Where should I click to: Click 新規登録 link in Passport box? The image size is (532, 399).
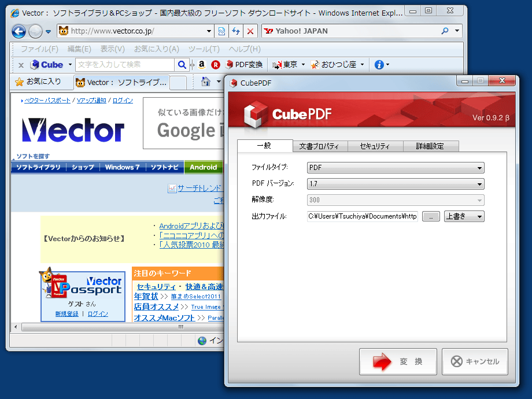(x=67, y=314)
